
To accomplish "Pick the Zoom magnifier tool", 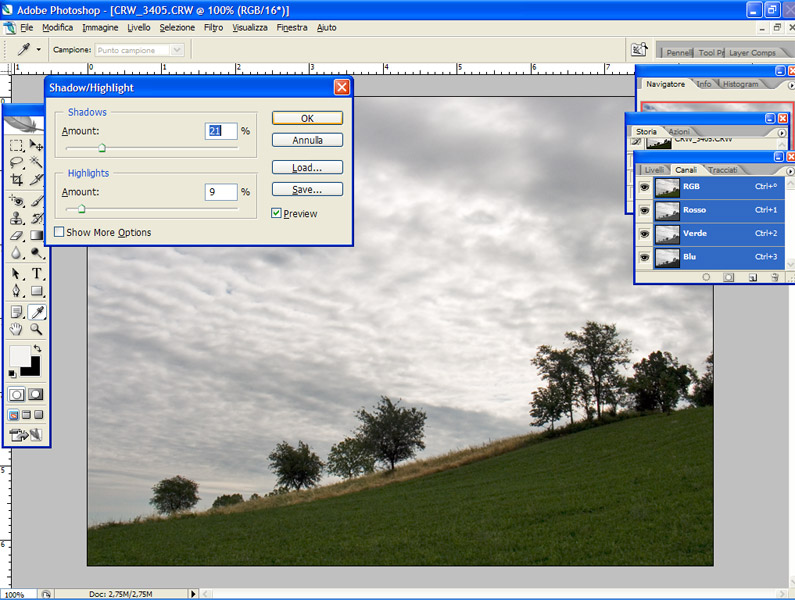I will click(37, 329).
